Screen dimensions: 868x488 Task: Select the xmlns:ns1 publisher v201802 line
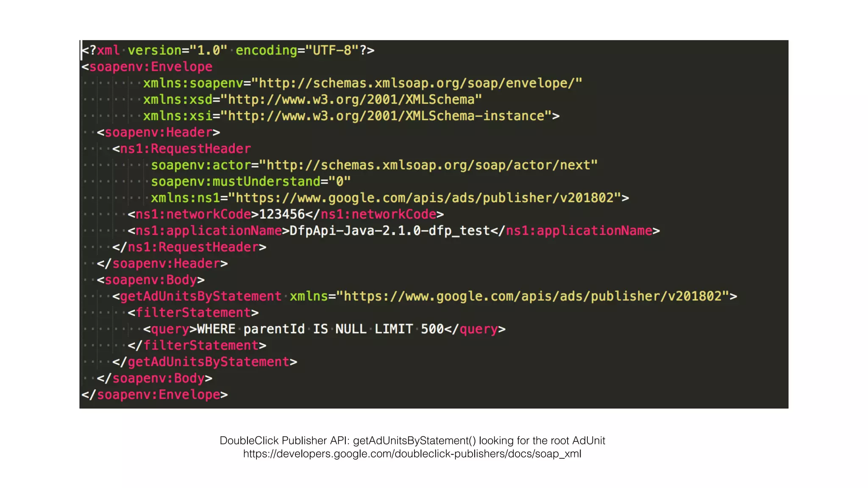click(x=390, y=198)
